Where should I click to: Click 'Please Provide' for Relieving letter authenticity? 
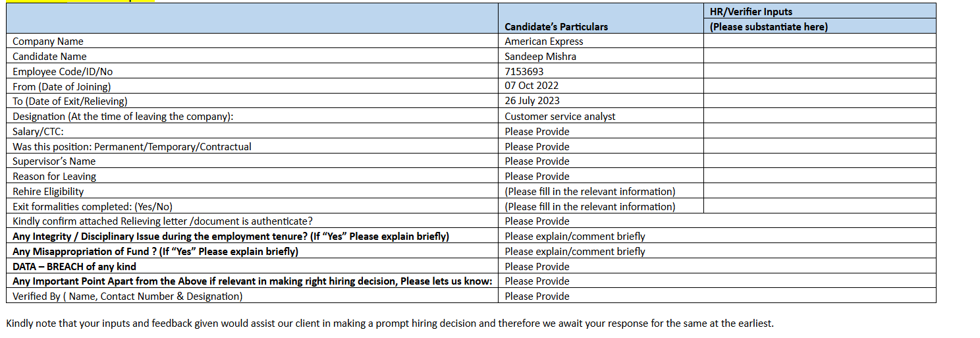(537, 221)
